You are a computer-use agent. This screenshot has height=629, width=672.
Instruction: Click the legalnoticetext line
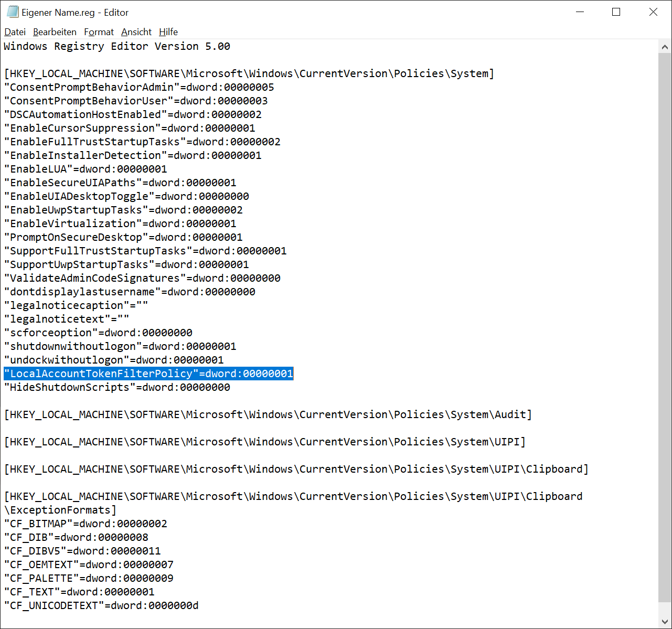67,319
